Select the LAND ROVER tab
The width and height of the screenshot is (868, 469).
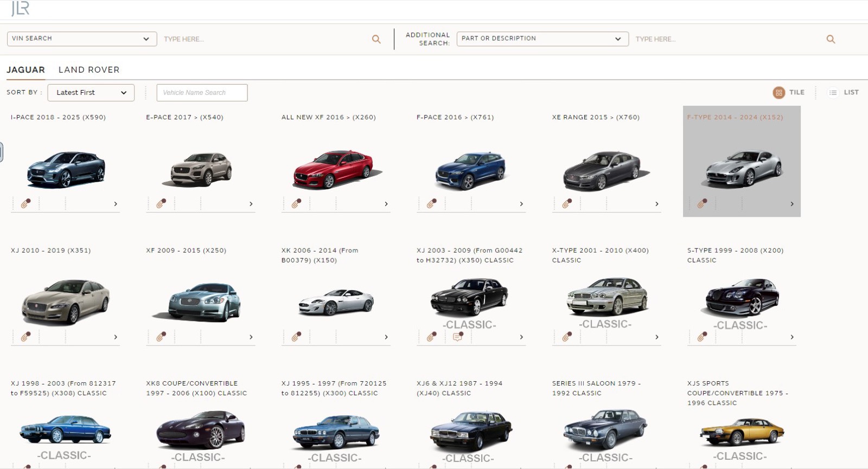tap(89, 70)
